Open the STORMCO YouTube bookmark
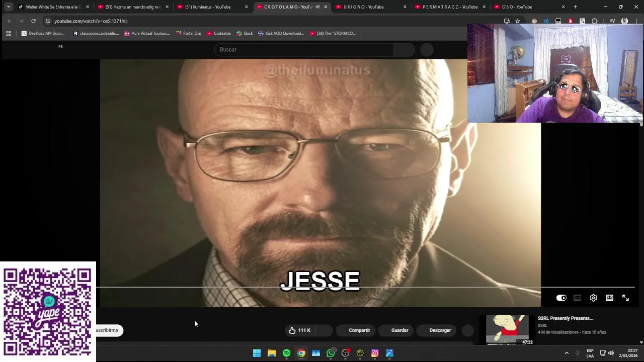 point(333,33)
